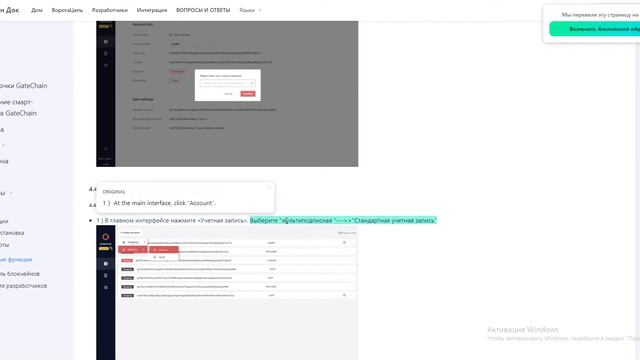Viewport: 640px width, 360px height.
Task: Click the account list screenshot image
Action: pyautogui.click(x=227, y=293)
